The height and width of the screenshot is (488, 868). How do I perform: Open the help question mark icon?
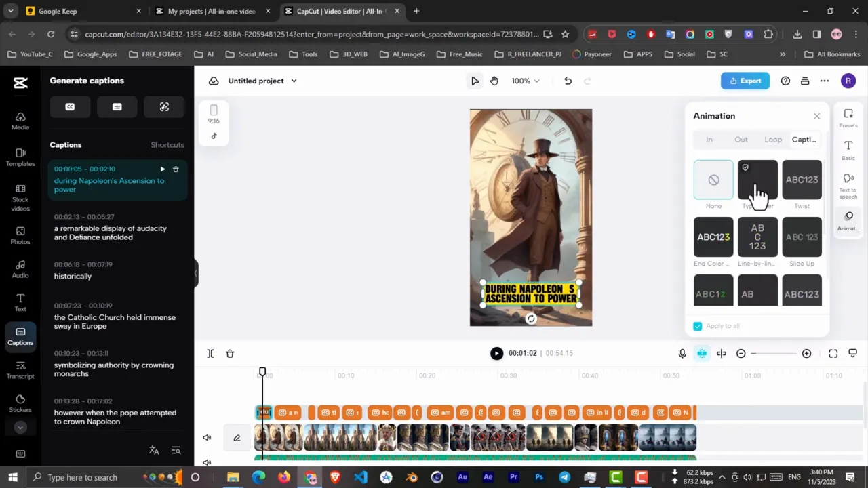[x=785, y=81]
